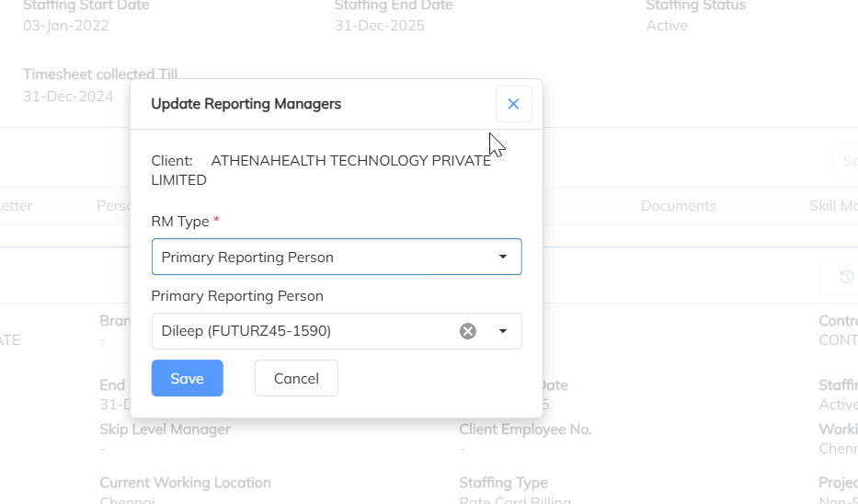
Task: Click the Client Employee No. label
Action: [x=525, y=429]
